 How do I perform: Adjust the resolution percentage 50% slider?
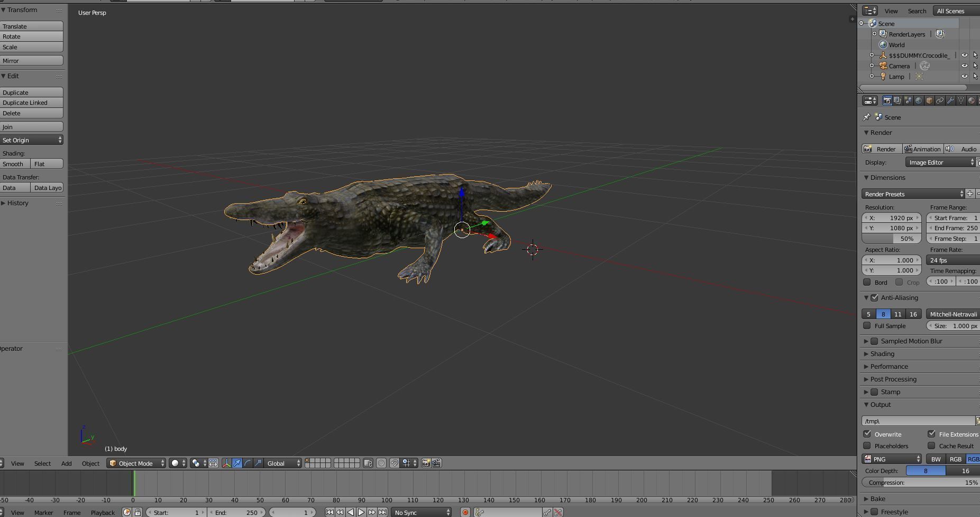tap(892, 239)
